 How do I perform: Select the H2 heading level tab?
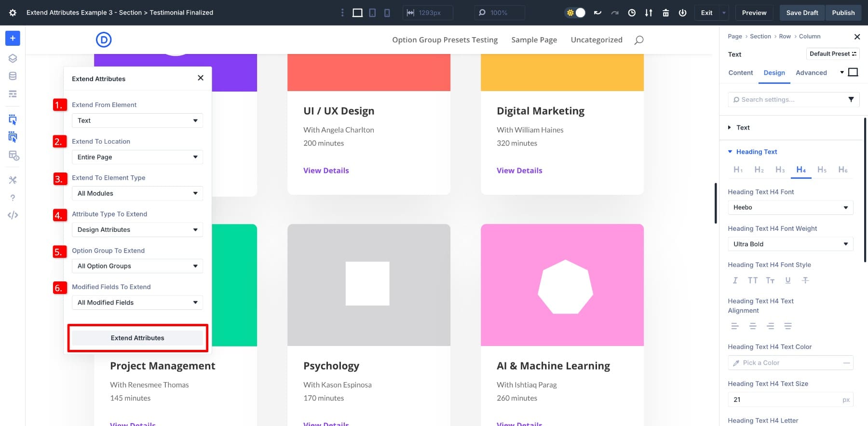759,170
